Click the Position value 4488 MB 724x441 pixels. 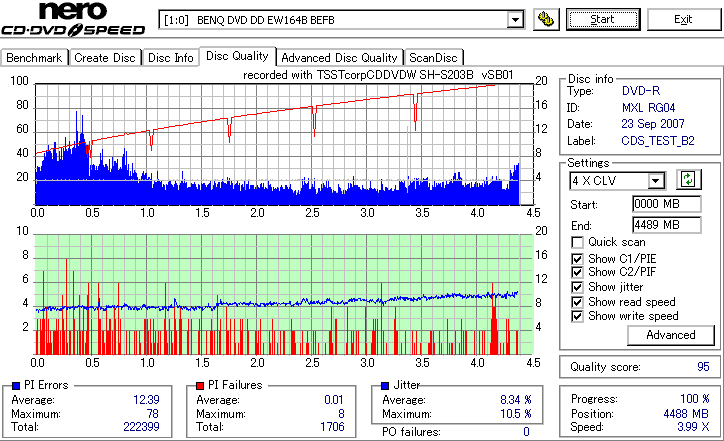[686, 414]
